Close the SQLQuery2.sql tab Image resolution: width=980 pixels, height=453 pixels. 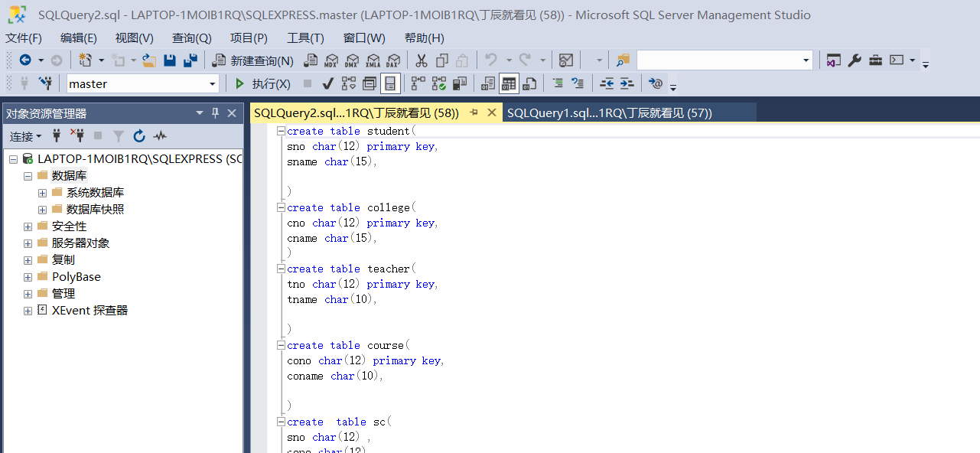(x=492, y=112)
